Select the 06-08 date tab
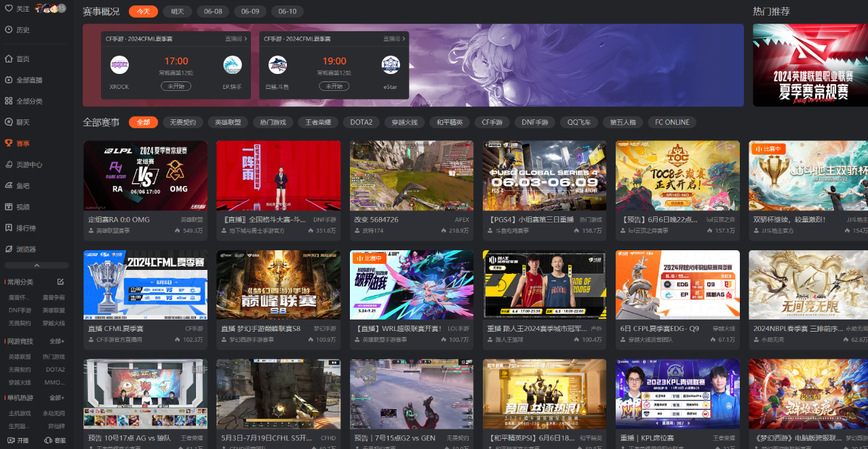The width and height of the screenshot is (868, 449). point(213,12)
